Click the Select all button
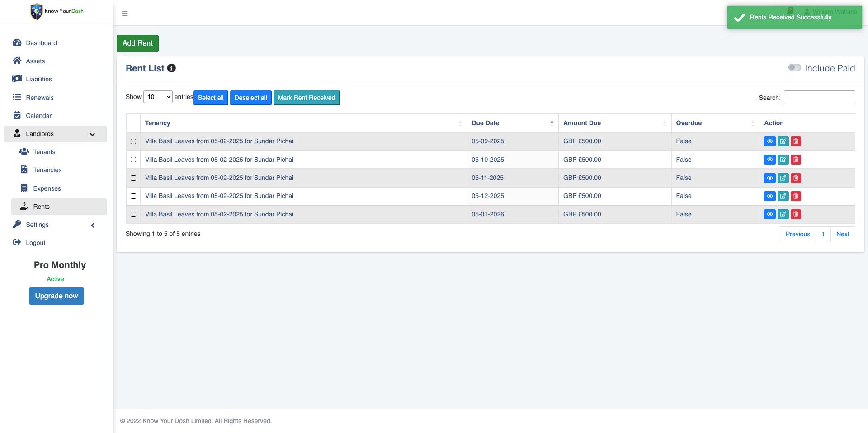 pyautogui.click(x=211, y=98)
